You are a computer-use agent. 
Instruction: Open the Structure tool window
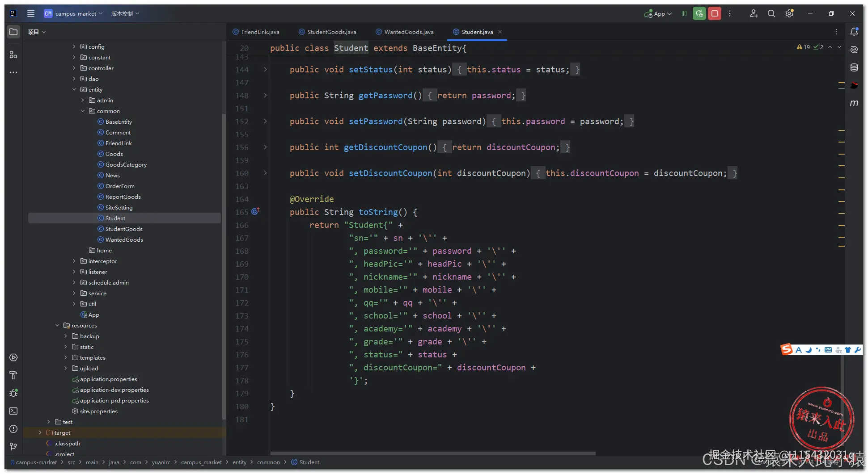point(13,55)
